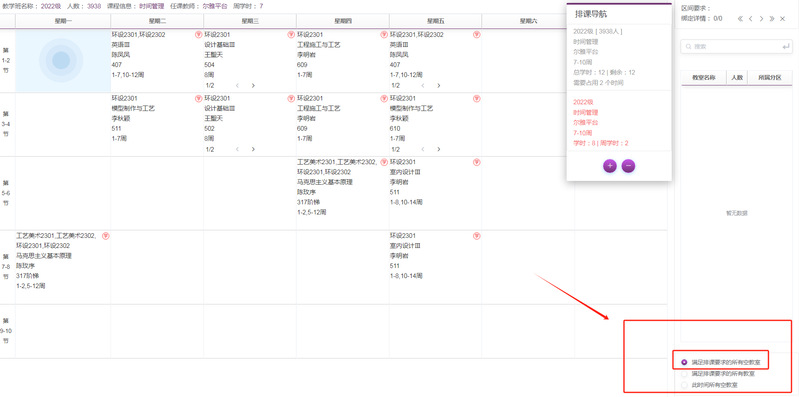Image resolution: width=799 pixels, height=397 pixels.
Task: Go to next item using single-right arrow
Action: click(x=761, y=18)
